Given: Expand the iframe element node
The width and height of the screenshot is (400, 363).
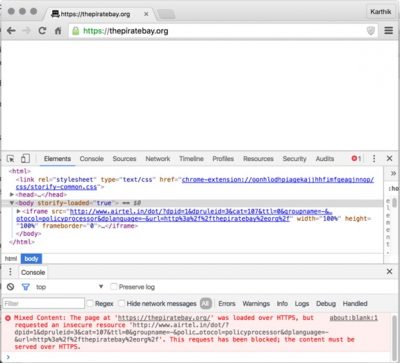Looking at the screenshot, I should click(x=19, y=211).
